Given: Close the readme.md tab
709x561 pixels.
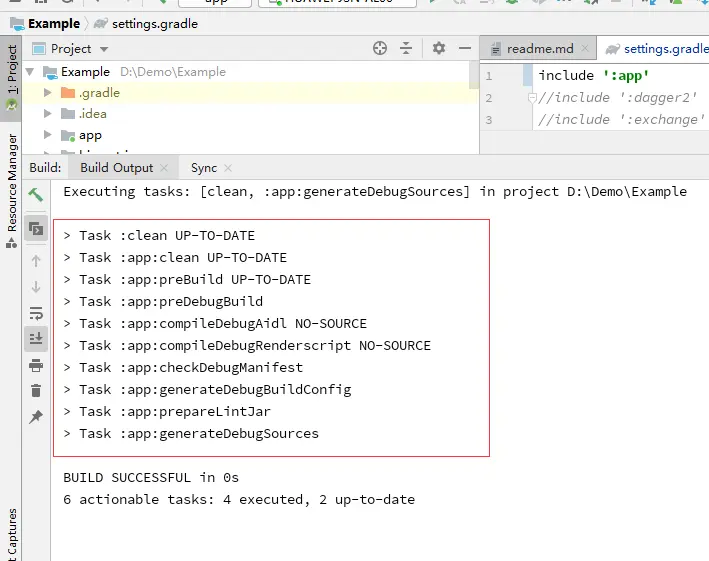Looking at the screenshot, I should [585, 48].
